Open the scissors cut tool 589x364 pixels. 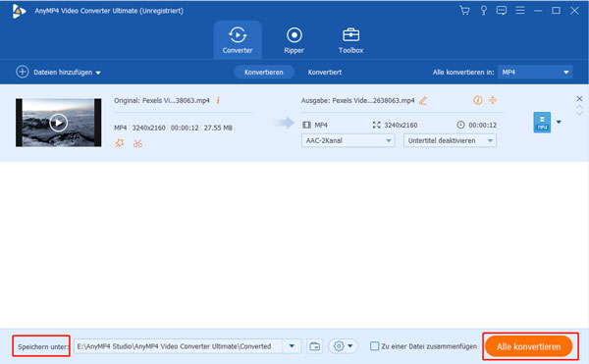pos(137,143)
